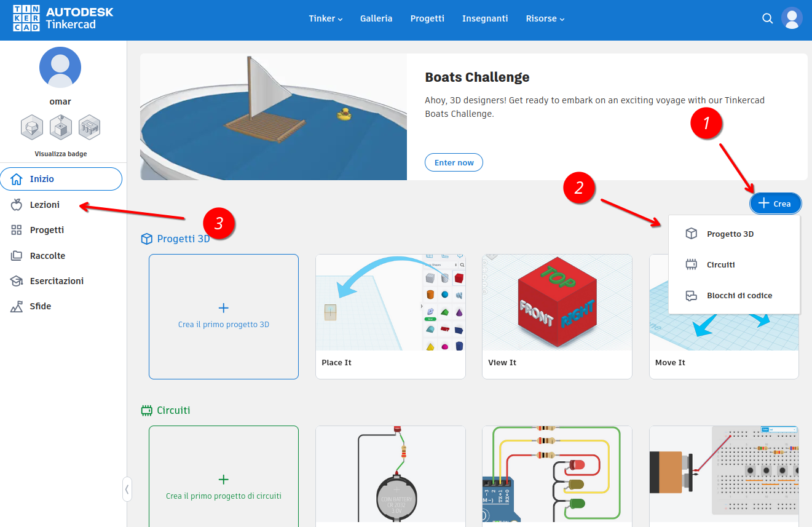
Task: Click the folder icon beside Raccolte
Action: click(x=17, y=256)
